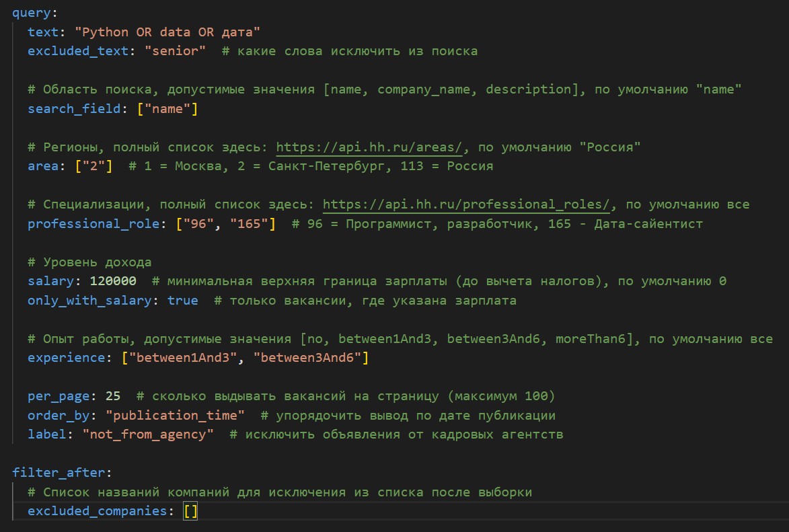Click the "publication_time" string value
The image size is (789, 532).
(x=175, y=415)
